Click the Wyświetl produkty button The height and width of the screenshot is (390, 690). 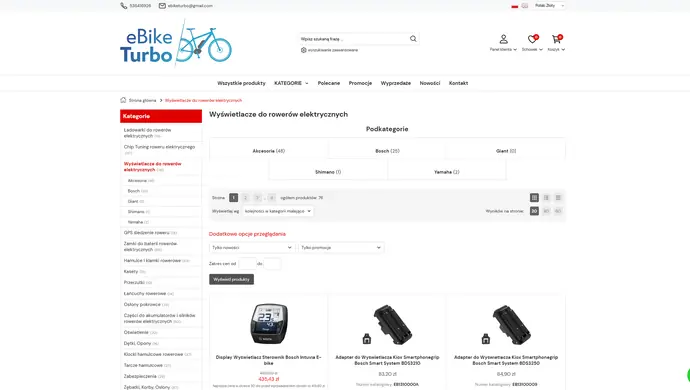pyautogui.click(x=231, y=280)
